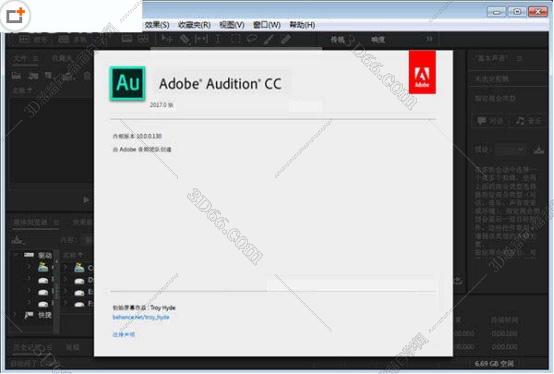Open the preset dropdown in 基本声音 panel
Screen dimensions: 554x374
tap(511, 150)
